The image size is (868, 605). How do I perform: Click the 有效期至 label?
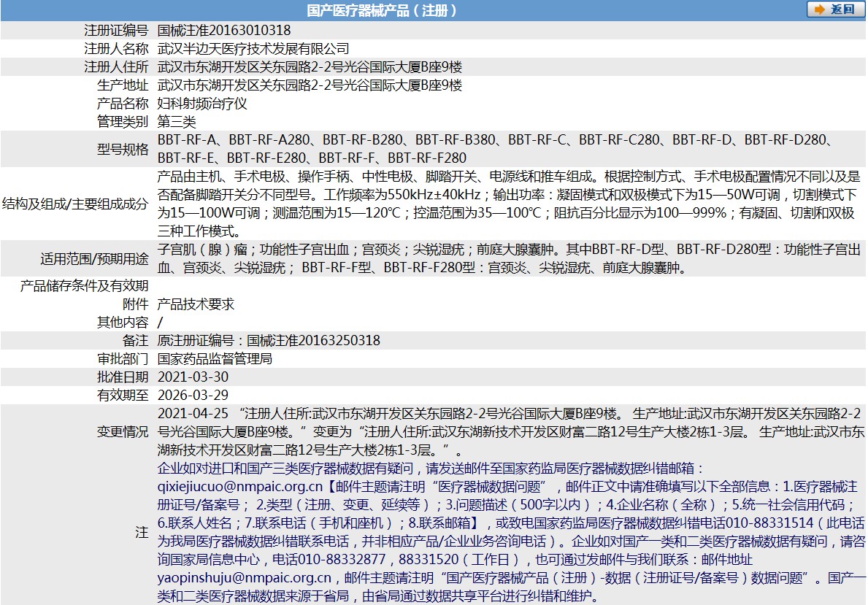tap(123, 396)
